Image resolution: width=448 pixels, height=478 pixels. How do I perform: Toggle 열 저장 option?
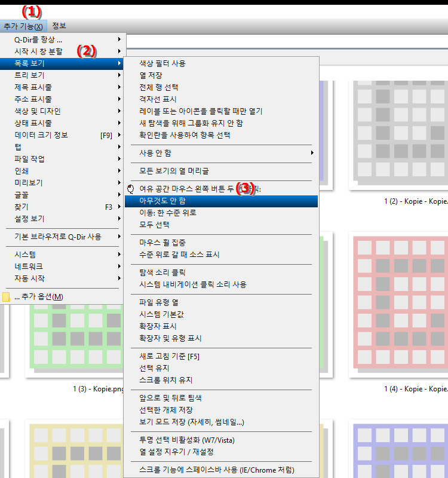[221, 75]
